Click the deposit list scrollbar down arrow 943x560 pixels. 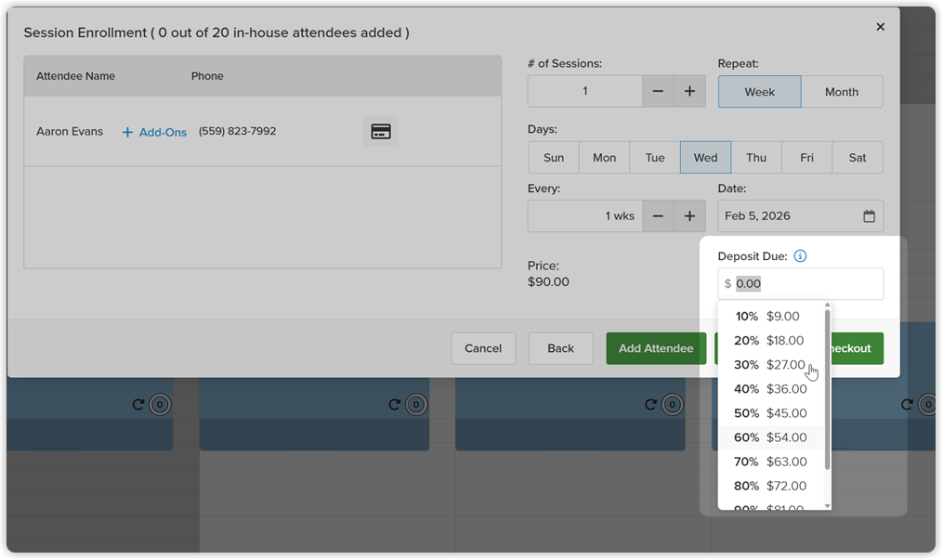(x=828, y=506)
